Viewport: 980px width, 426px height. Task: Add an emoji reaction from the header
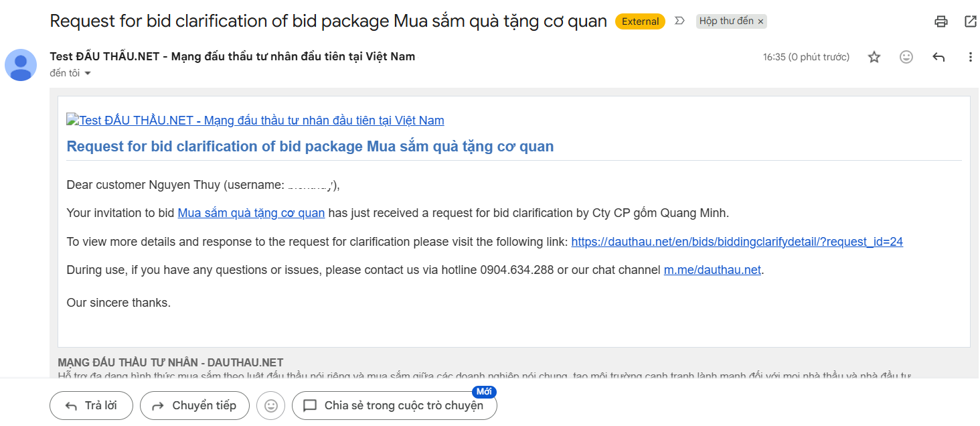pos(906,57)
